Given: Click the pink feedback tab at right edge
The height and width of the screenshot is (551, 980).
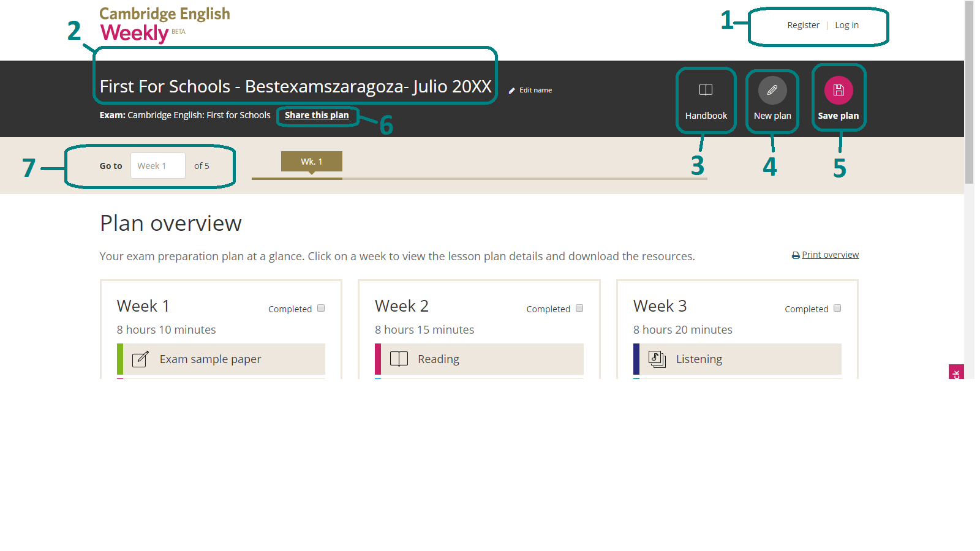Looking at the screenshot, I should 956,372.
